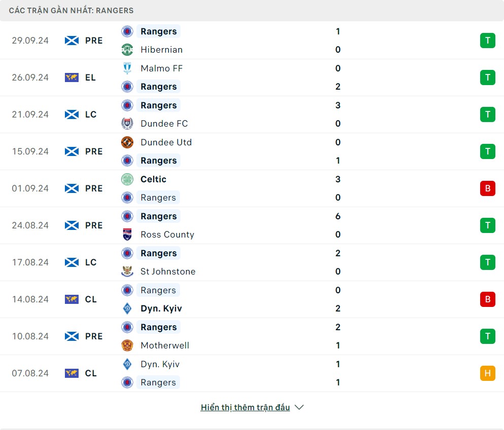Click the green T badge for Hibernian match

(487, 41)
